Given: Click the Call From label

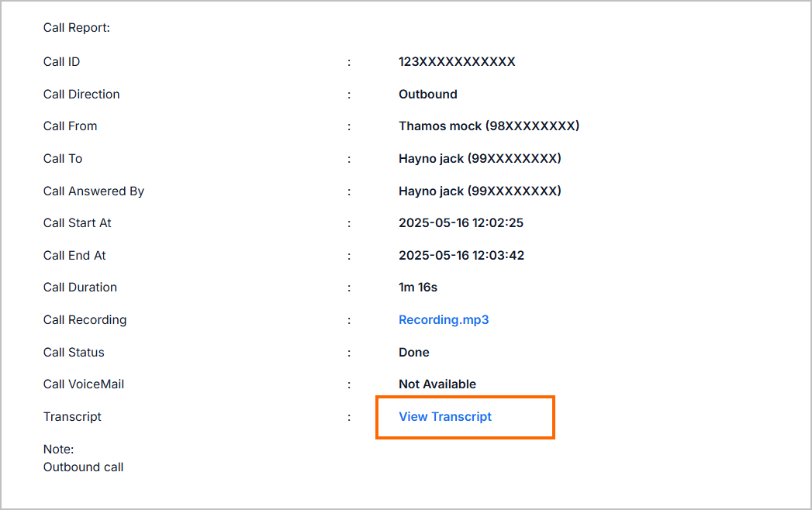Looking at the screenshot, I should [70, 126].
